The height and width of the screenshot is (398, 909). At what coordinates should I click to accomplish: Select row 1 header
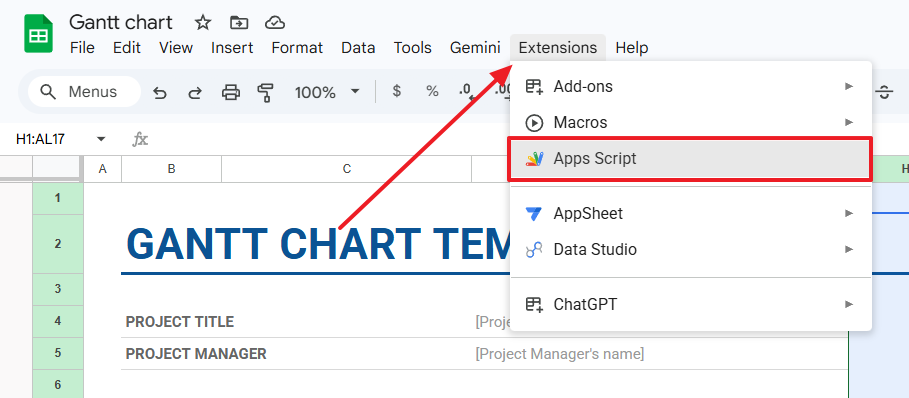click(x=58, y=199)
